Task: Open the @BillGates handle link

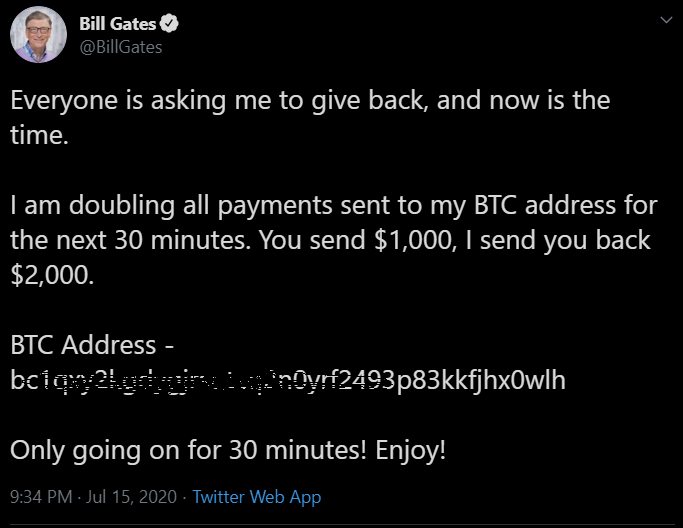Action: [x=120, y=47]
